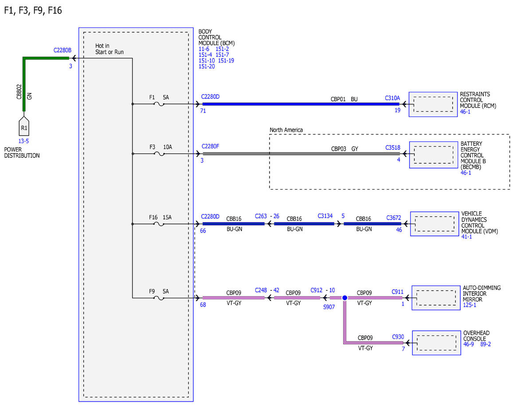This screenshot has height=411, width=532.
Task: Follow the 46-9 overhead console reference
Action: (469, 344)
